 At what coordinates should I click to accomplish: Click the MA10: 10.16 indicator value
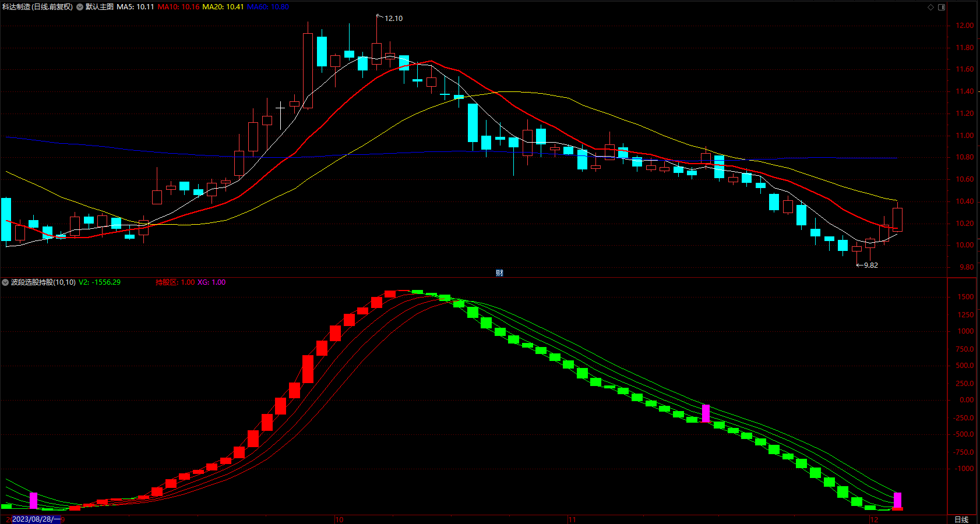179,7
